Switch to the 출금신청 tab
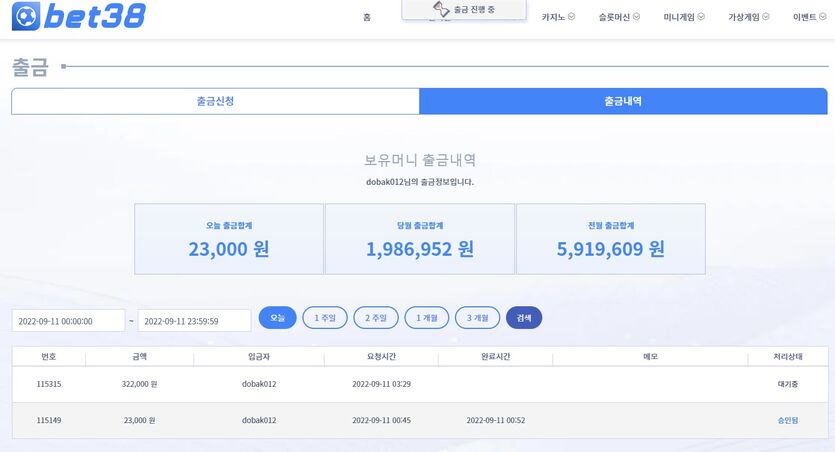Image resolution: width=835 pixels, height=452 pixels. tap(215, 101)
